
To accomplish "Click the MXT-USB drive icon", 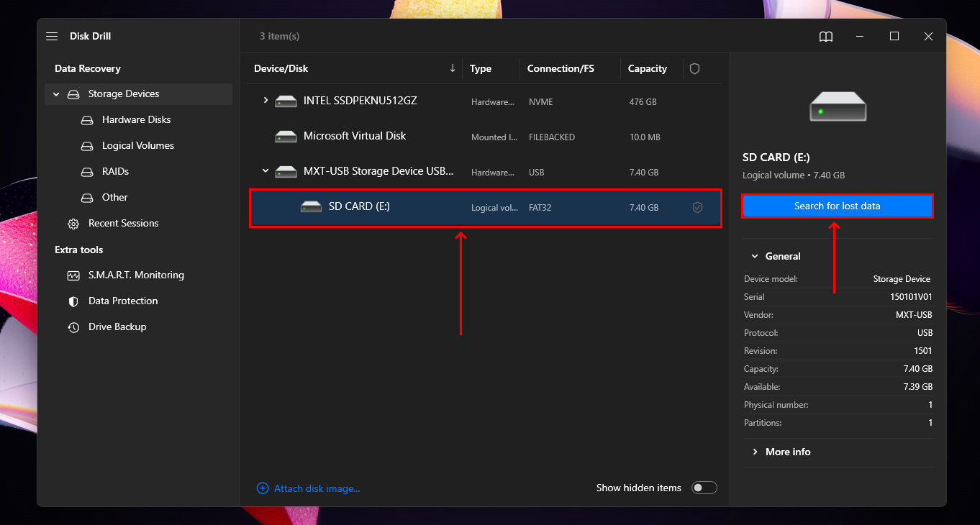I will click(x=286, y=171).
